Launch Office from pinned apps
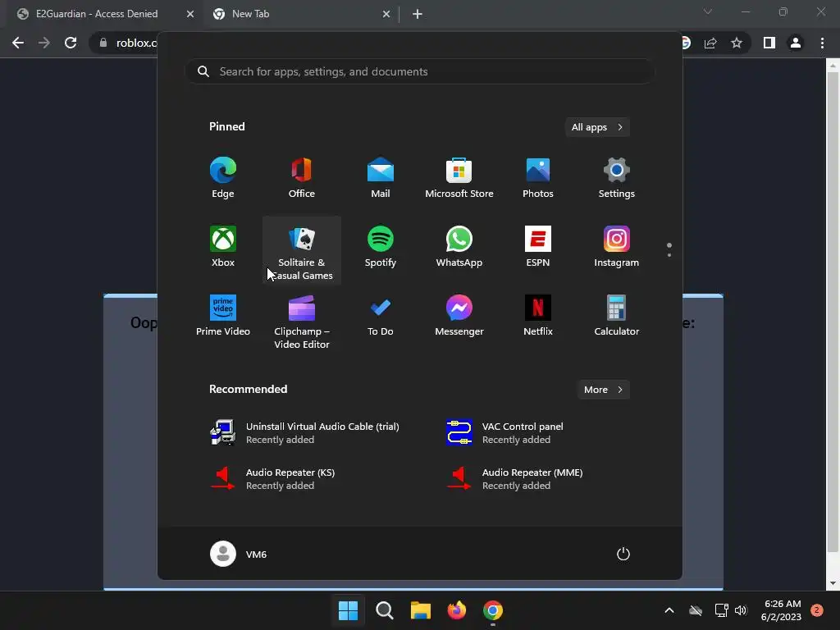This screenshot has width=840, height=630. click(302, 178)
